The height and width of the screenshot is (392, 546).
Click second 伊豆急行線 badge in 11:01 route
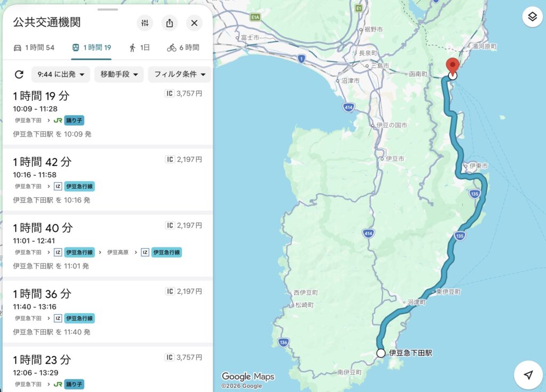click(x=166, y=252)
